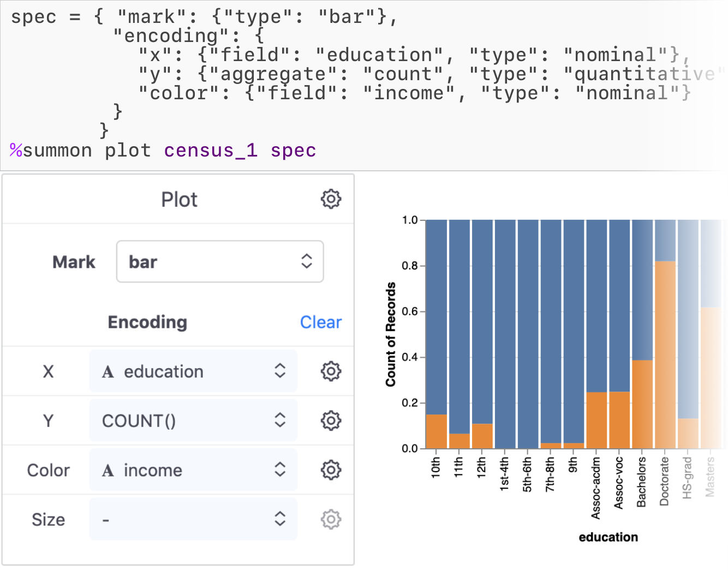Click the 'education' x-axis title
This screenshot has width=728, height=571.
[x=608, y=537]
